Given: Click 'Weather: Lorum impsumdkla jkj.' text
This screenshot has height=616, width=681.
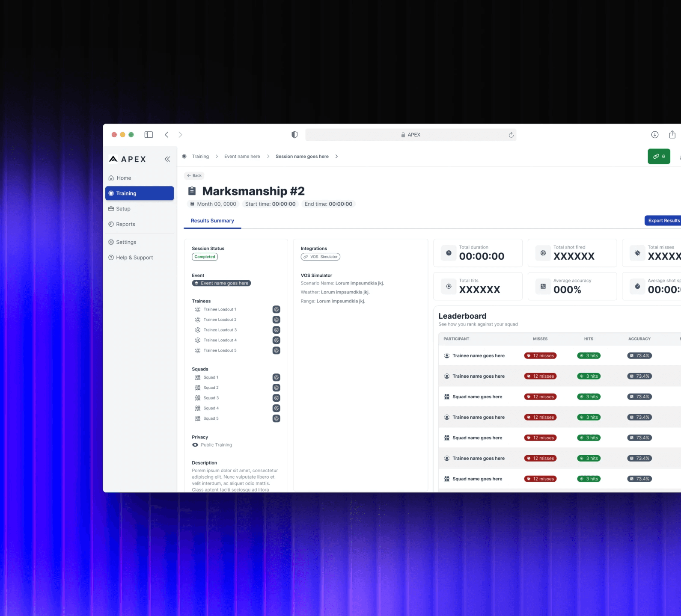Looking at the screenshot, I should pyautogui.click(x=335, y=292).
